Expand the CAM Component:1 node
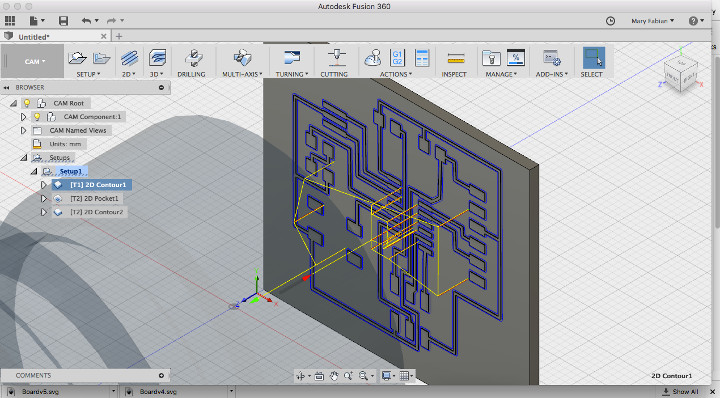The height and width of the screenshot is (398, 720). click(23, 117)
